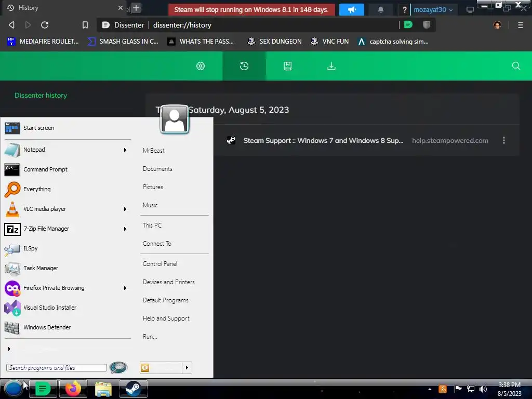Launch Everything search tool
This screenshot has height=399, width=532.
click(67, 189)
